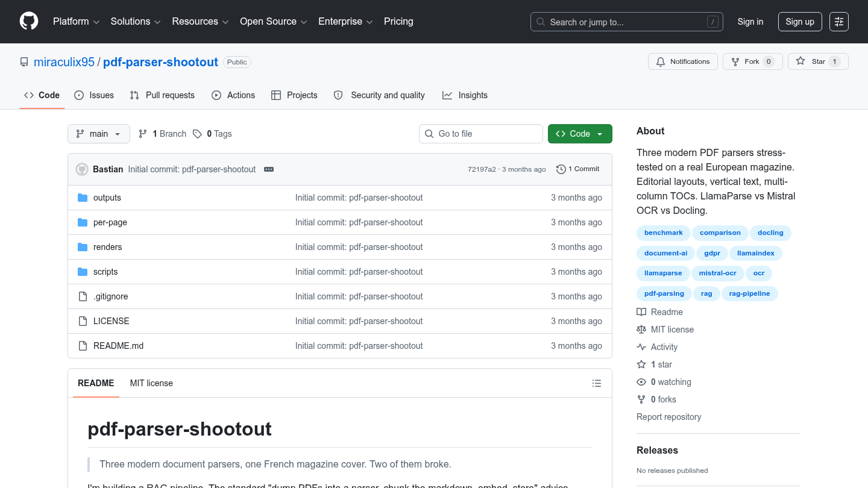This screenshot has height=488, width=868.
Task: Focus the Go to file field
Action: (481, 134)
